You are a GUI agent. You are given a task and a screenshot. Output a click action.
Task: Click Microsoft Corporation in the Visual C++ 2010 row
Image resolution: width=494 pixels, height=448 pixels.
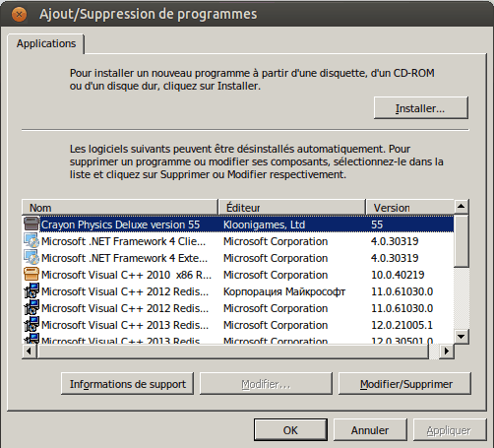pos(276,275)
